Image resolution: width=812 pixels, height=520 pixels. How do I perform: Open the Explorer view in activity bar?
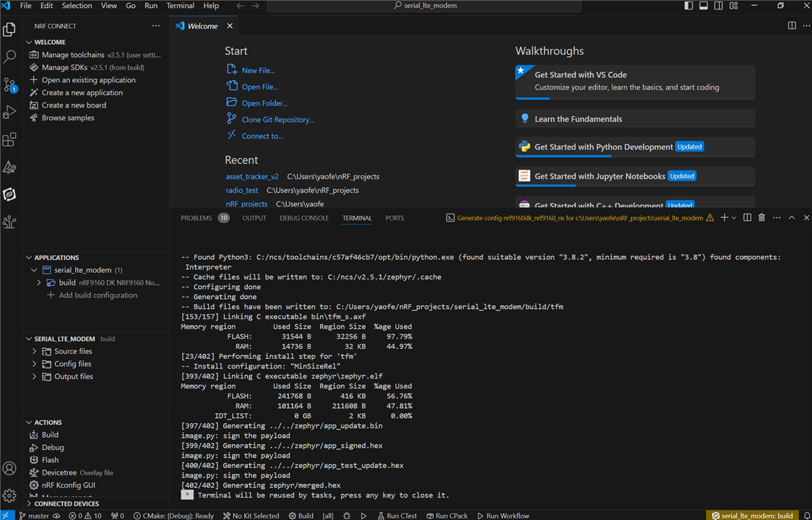(9, 30)
